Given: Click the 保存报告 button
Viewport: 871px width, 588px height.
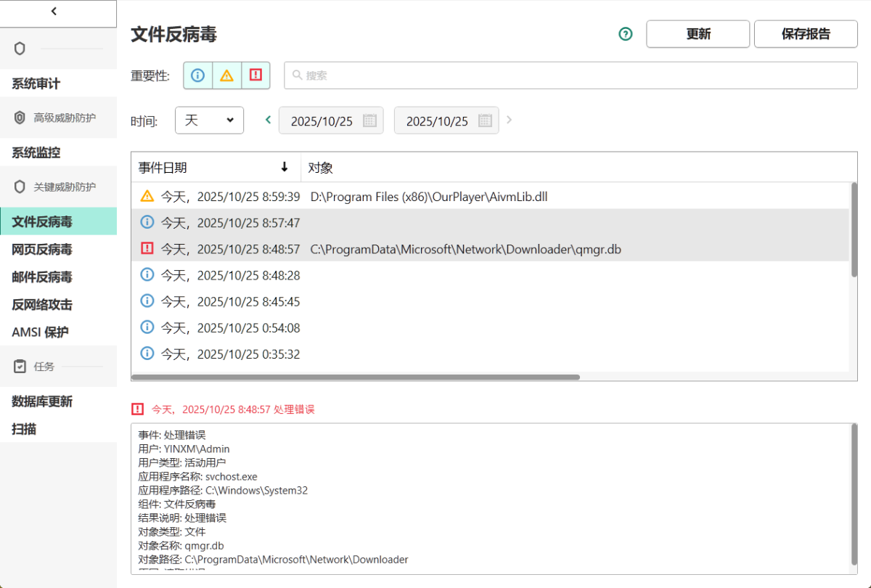Looking at the screenshot, I should click(x=806, y=34).
